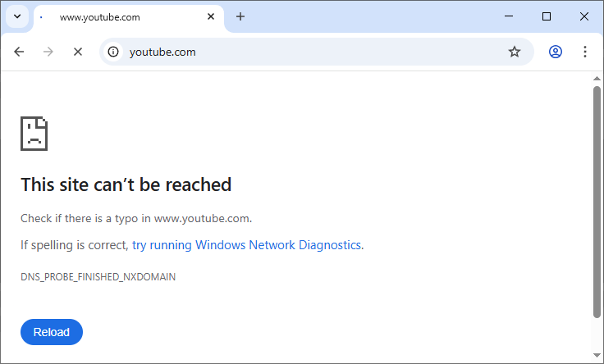Try running Windows Network Diagnostics link

(x=247, y=245)
